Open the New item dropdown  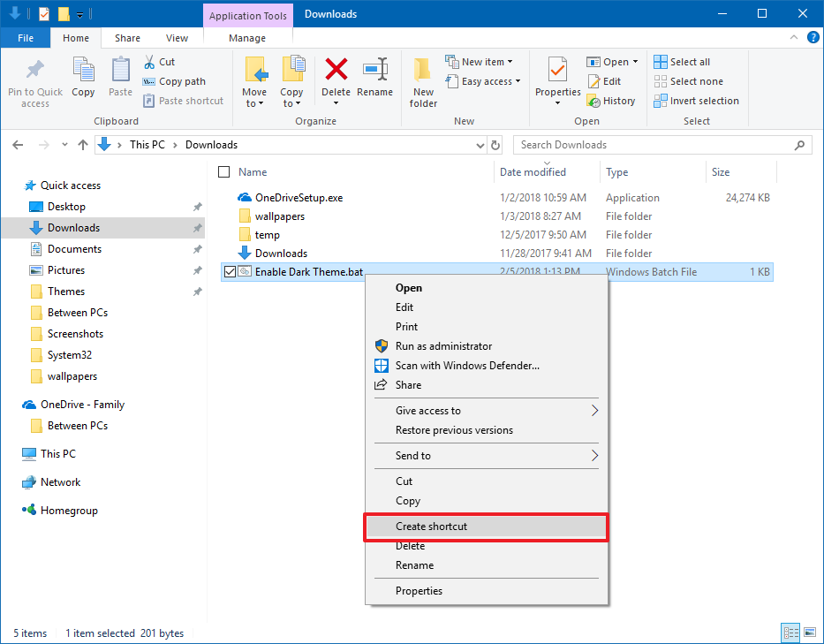480,61
